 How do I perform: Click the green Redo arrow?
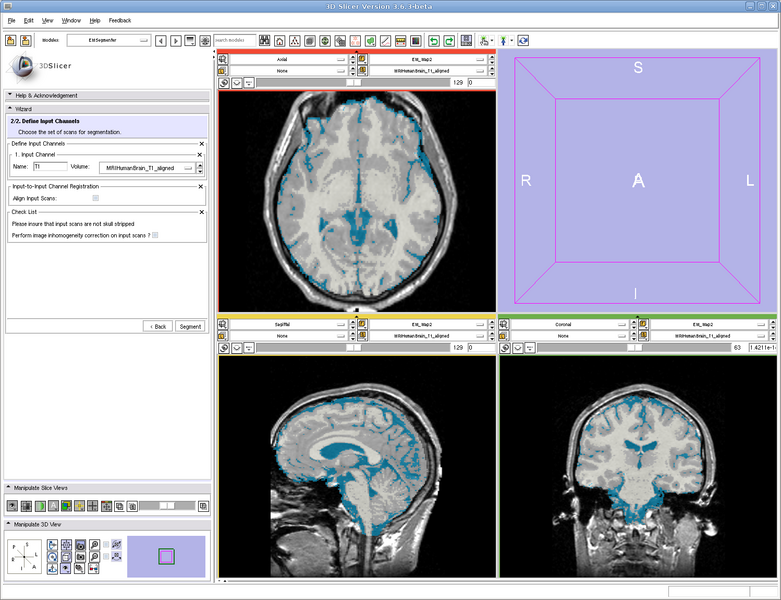[449, 41]
